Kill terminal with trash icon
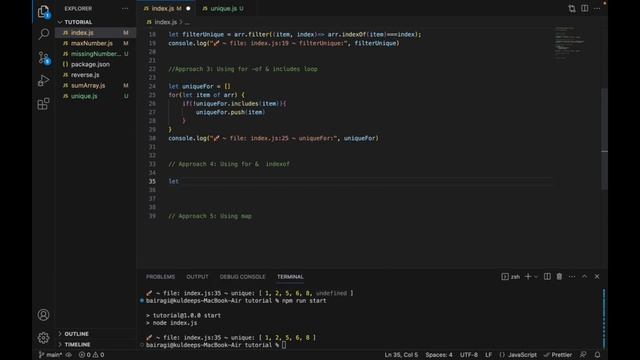Screen dimensions: 640x360 [559, 277]
